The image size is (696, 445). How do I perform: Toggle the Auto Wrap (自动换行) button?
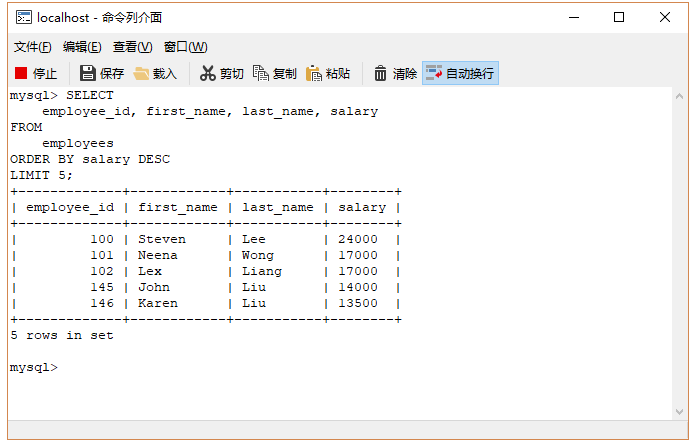pos(460,73)
